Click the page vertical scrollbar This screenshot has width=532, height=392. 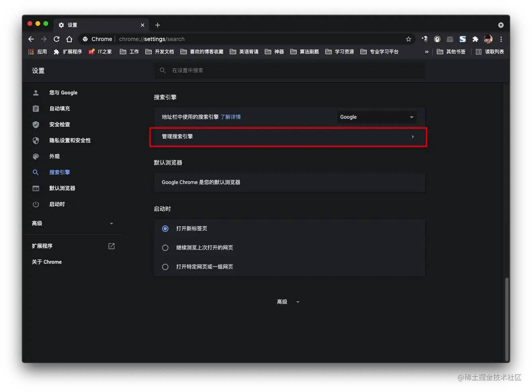point(507,319)
